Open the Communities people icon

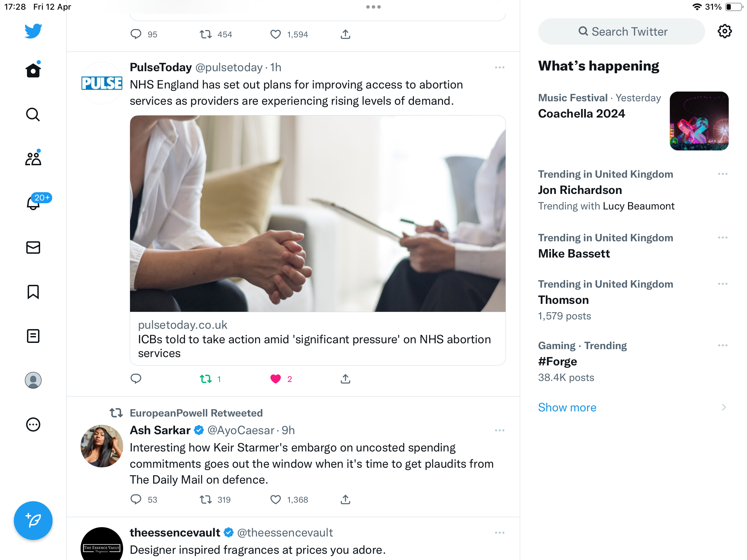[x=33, y=158]
